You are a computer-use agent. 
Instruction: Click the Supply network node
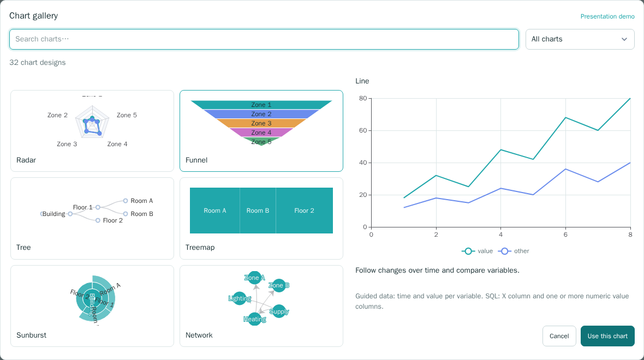(279, 311)
